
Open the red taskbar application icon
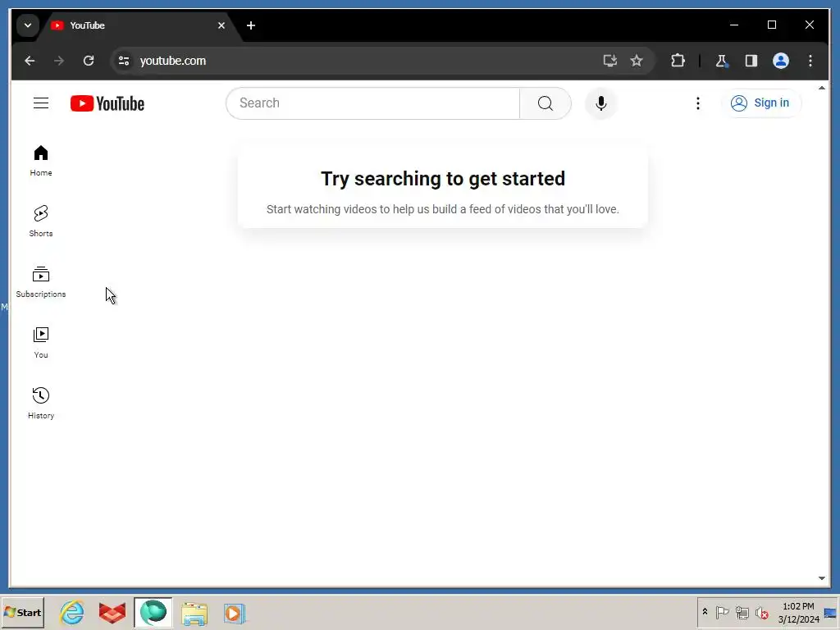click(112, 613)
